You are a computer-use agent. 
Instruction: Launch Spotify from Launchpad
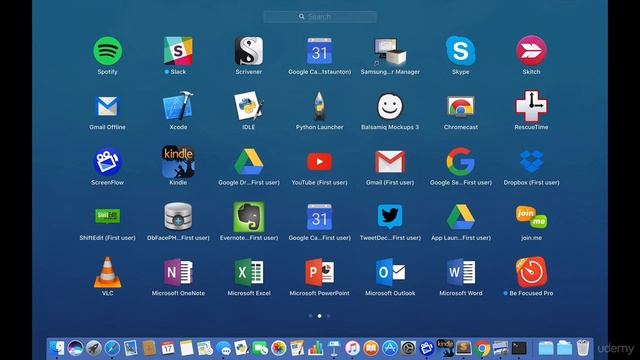pyautogui.click(x=107, y=51)
